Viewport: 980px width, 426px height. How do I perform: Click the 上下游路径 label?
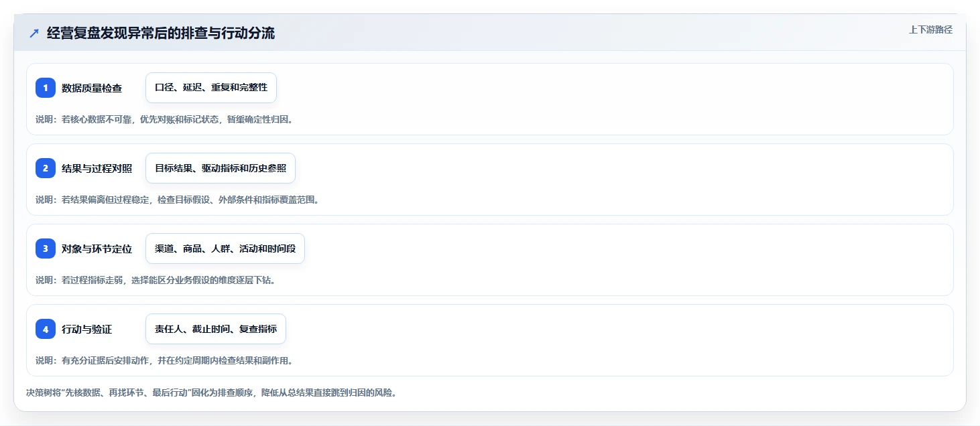[x=930, y=29]
